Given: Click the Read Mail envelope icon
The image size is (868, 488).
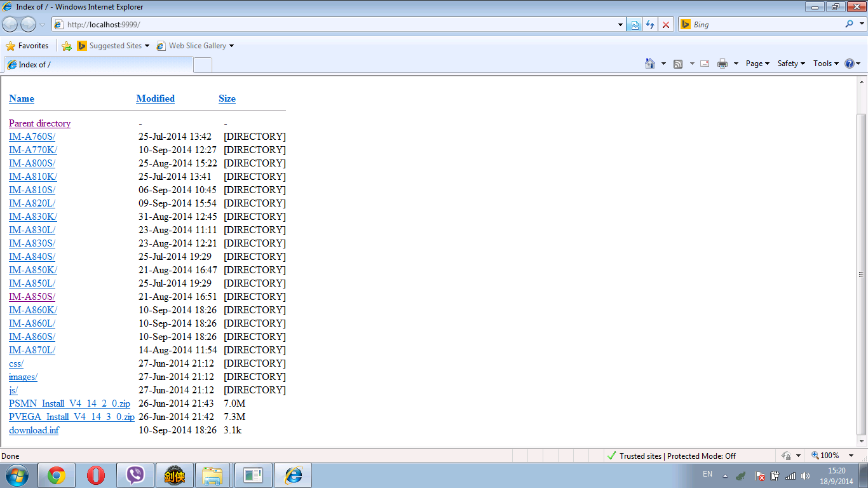Looking at the screenshot, I should (x=705, y=64).
